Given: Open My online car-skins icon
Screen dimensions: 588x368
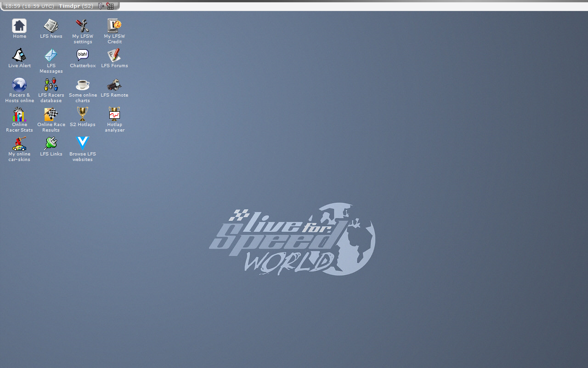Looking at the screenshot, I should tap(19, 144).
